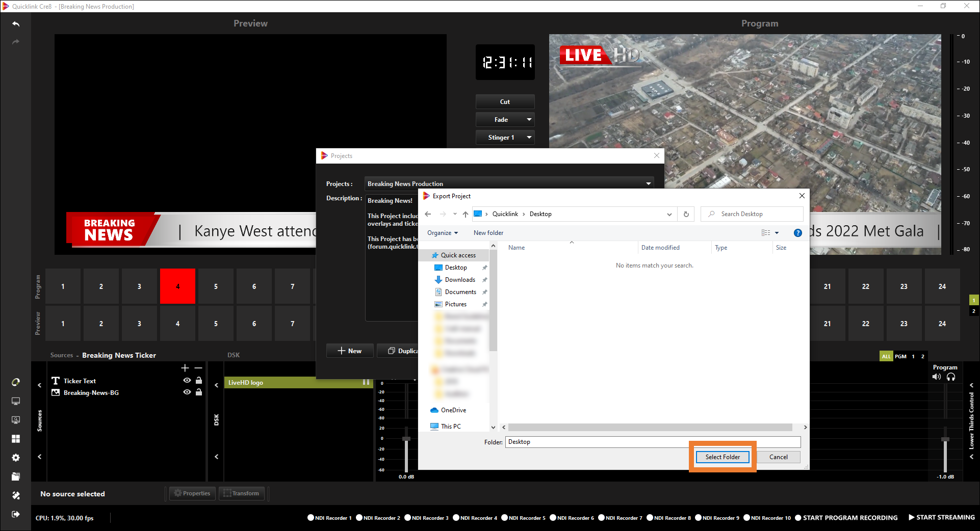Select Downloads in the navigation pane
The width and height of the screenshot is (980, 531).
(460, 280)
